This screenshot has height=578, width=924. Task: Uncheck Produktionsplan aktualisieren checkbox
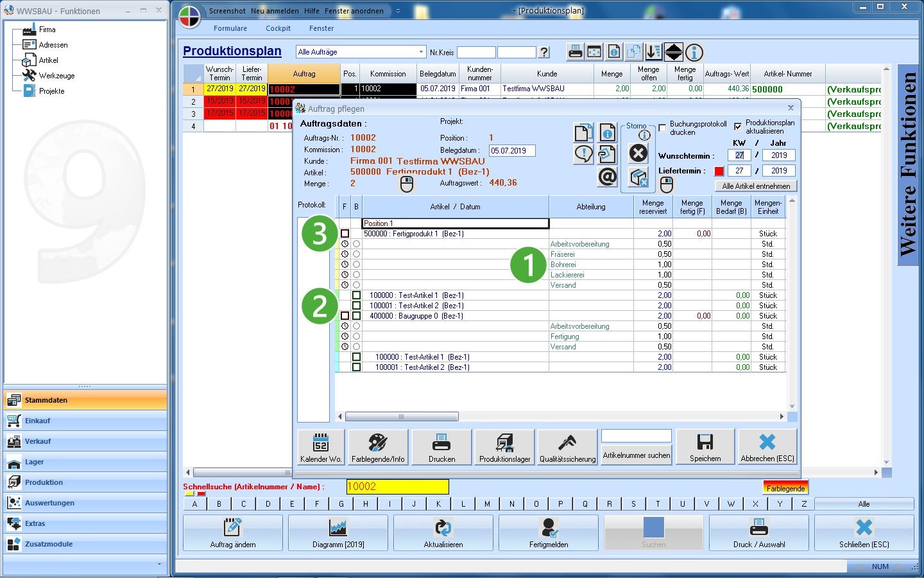pos(738,127)
